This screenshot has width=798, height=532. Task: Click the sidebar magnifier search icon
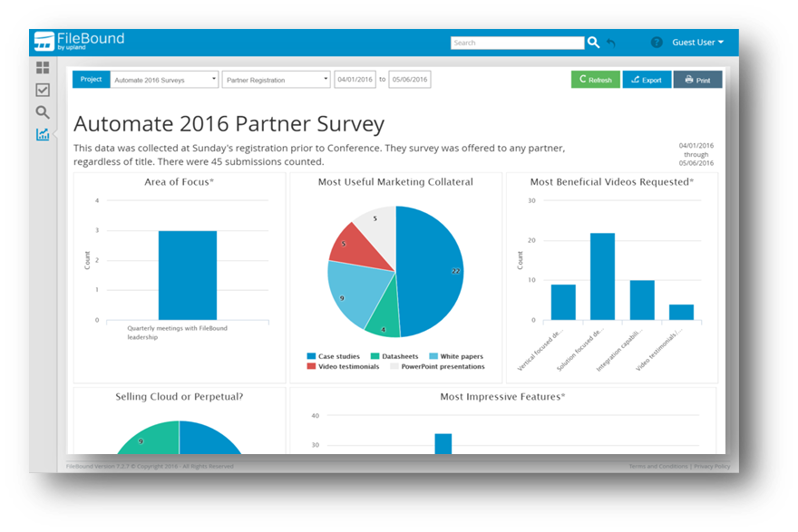[43, 112]
